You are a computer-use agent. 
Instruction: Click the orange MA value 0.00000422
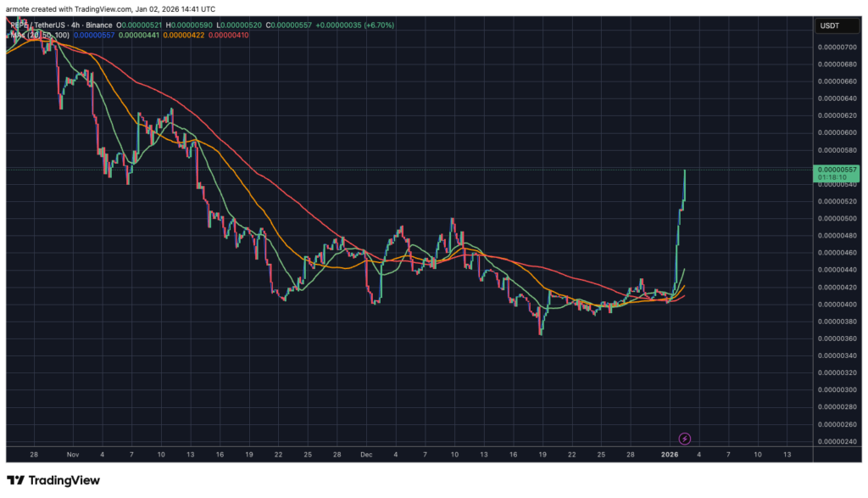point(185,35)
